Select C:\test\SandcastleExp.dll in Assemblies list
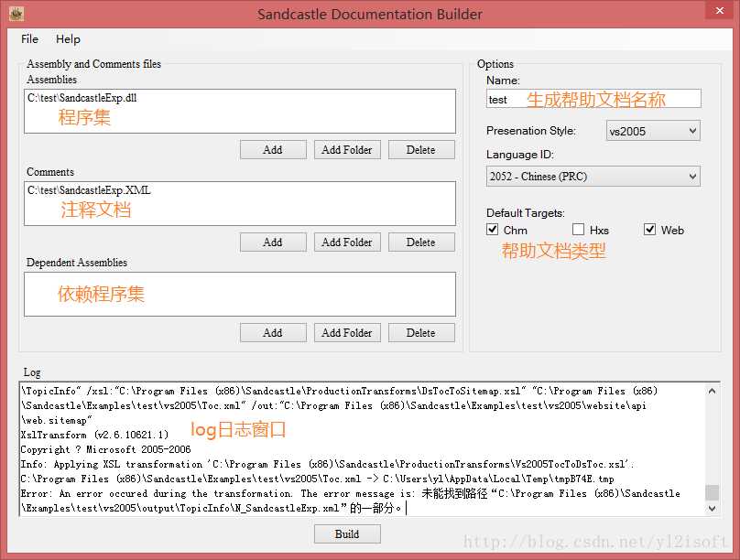Image resolution: width=740 pixels, height=560 pixels. pyautogui.click(x=82, y=98)
